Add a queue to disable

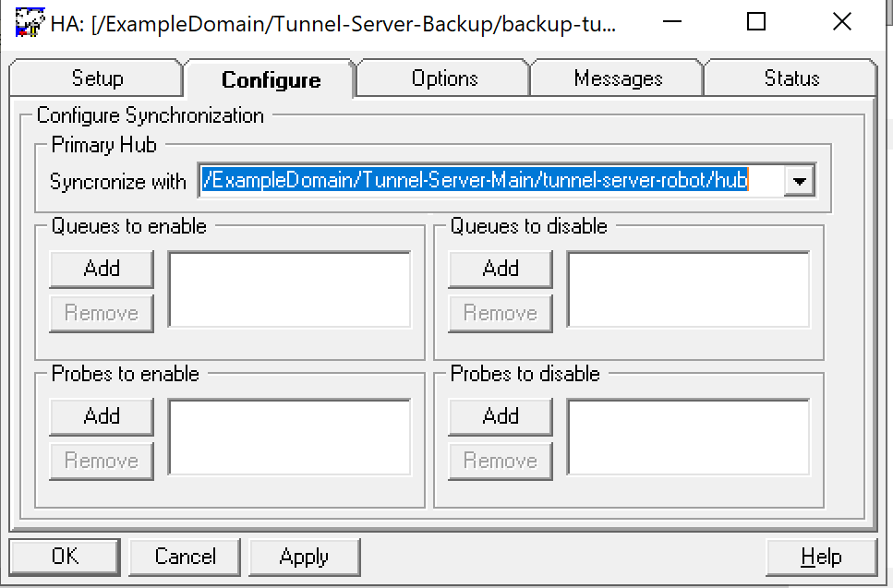click(x=501, y=269)
